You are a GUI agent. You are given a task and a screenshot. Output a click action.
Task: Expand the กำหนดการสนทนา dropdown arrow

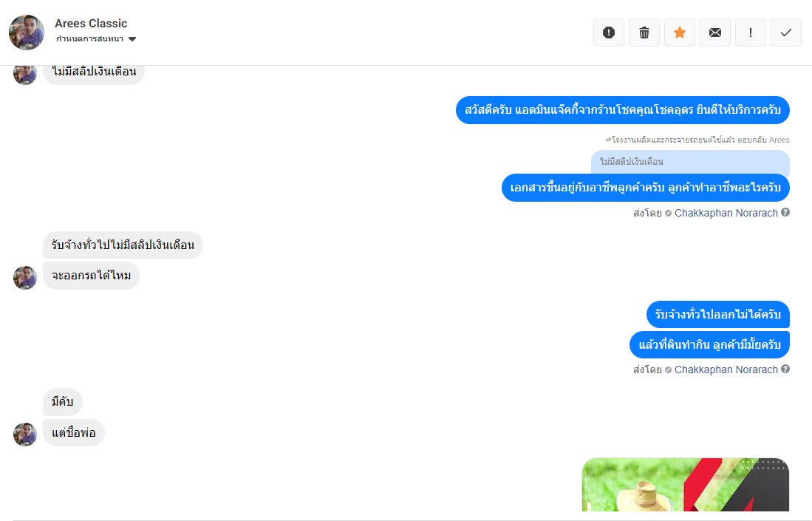click(132, 39)
